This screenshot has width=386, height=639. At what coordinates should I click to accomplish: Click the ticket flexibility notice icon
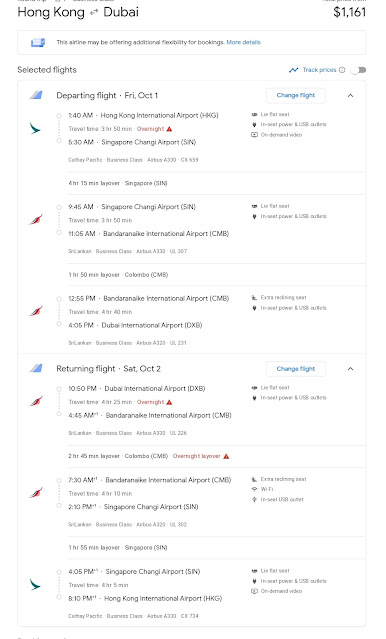[x=38, y=42]
